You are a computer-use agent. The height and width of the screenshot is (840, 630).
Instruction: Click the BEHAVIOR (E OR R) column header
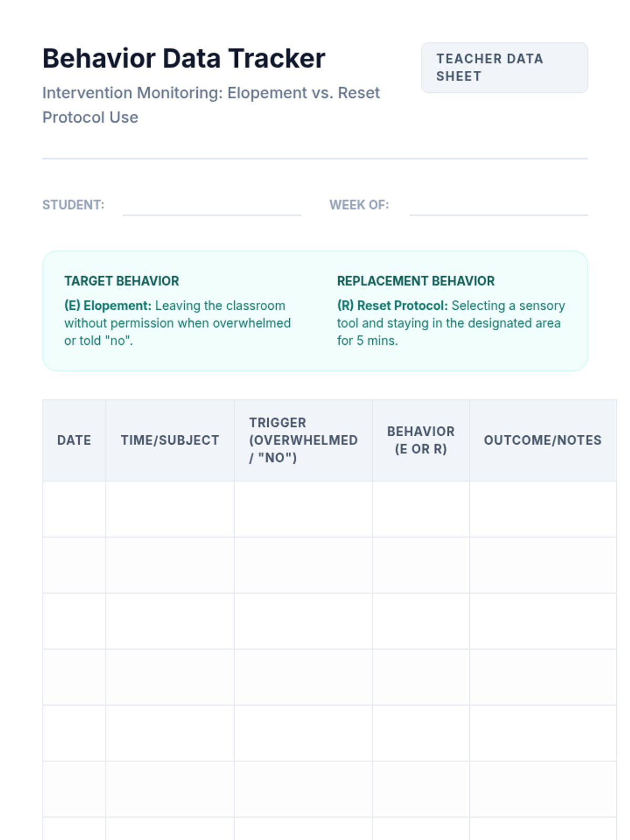[421, 440]
